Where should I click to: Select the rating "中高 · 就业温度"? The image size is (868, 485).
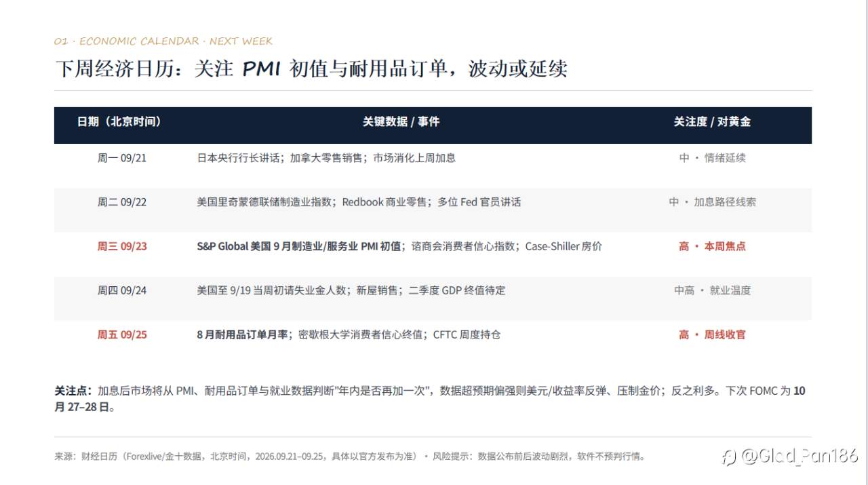(712, 290)
